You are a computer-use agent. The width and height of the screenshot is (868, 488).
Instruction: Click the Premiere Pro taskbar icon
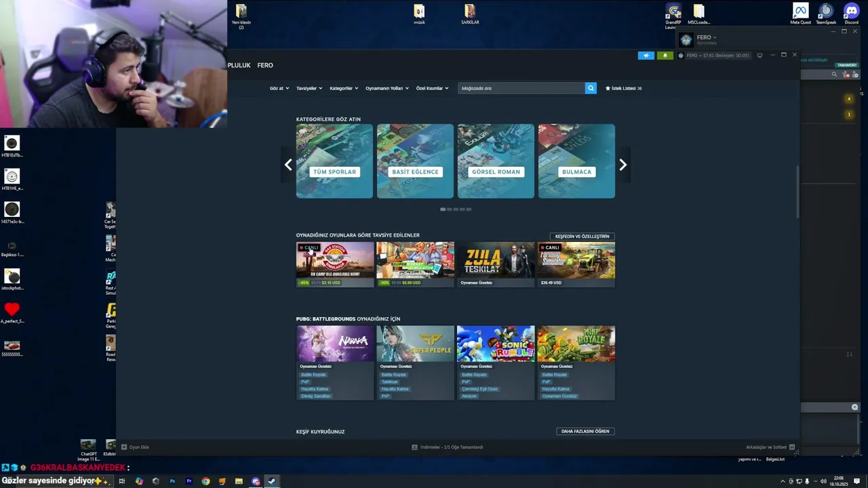pos(189,481)
